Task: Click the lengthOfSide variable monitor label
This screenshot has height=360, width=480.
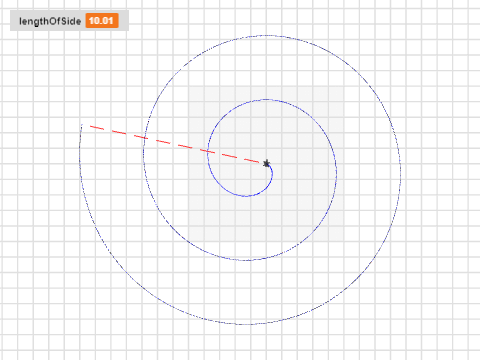Action: pos(50,21)
